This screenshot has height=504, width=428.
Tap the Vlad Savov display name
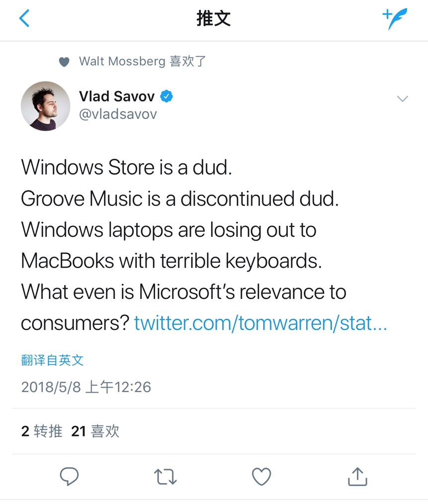(117, 96)
